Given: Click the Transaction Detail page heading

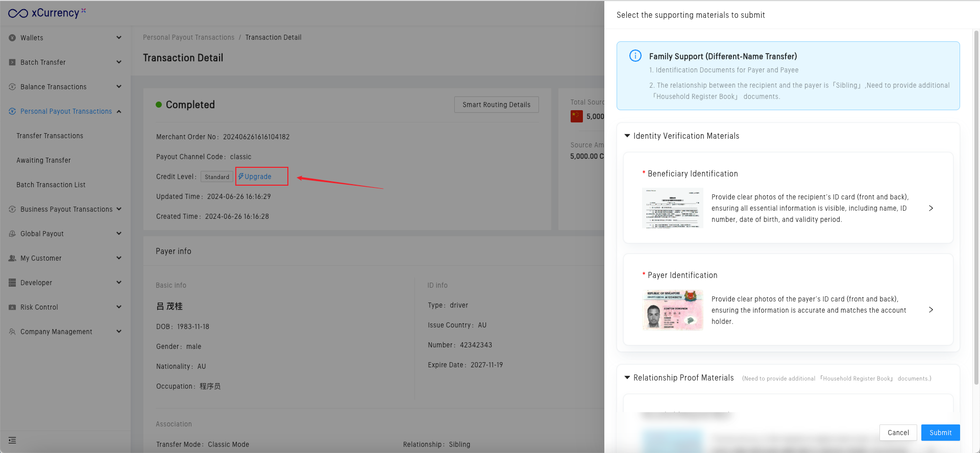Looking at the screenshot, I should 183,58.
